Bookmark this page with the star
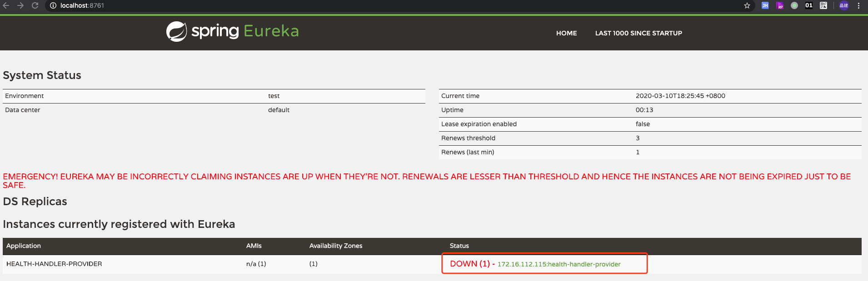The width and height of the screenshot is (868, 281). click(747, 5)
